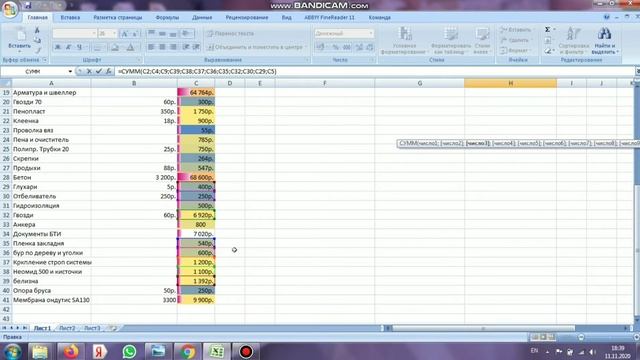
Task: Click the Fill down icon in editing group
Action: (x=548, y=40)
